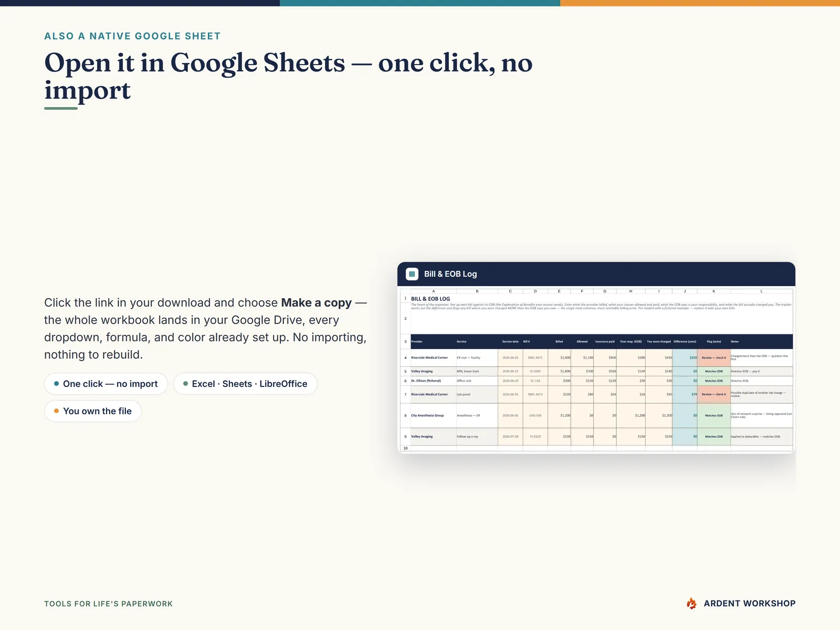Click the 'ALSO A NATIVE GOOGLE SHEET' eyebrow text
This screenshot has height=630, width=840.
point(132,36)
